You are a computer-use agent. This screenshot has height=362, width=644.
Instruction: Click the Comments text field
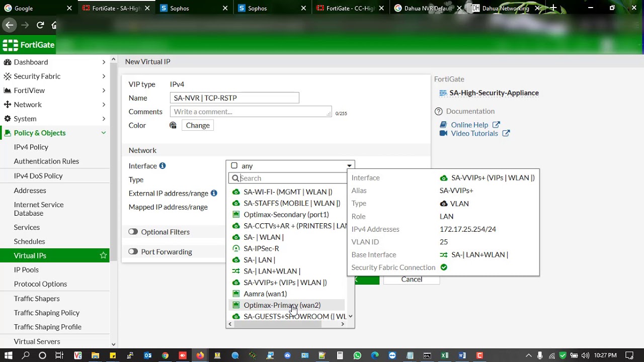(x=251, y=112)
